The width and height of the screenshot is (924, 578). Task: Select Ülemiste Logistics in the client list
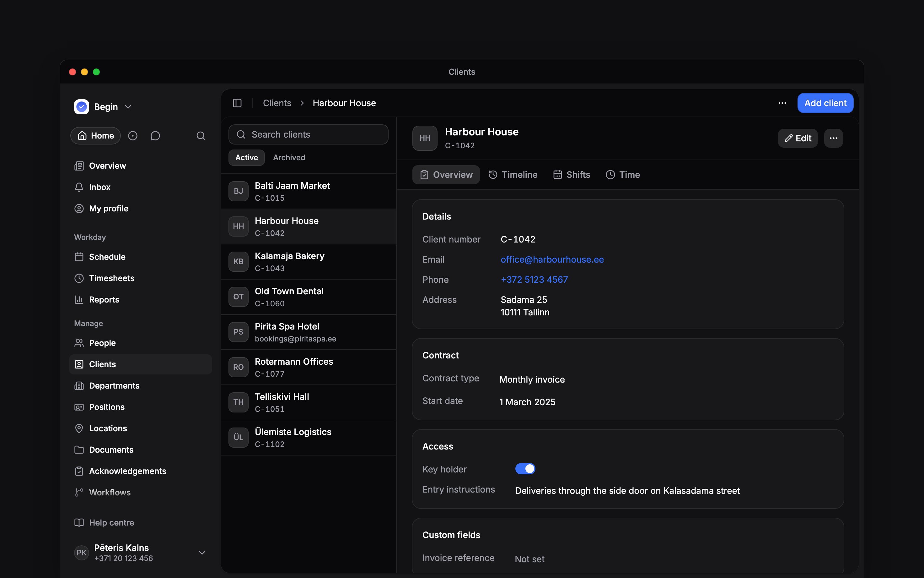(309, 438)
